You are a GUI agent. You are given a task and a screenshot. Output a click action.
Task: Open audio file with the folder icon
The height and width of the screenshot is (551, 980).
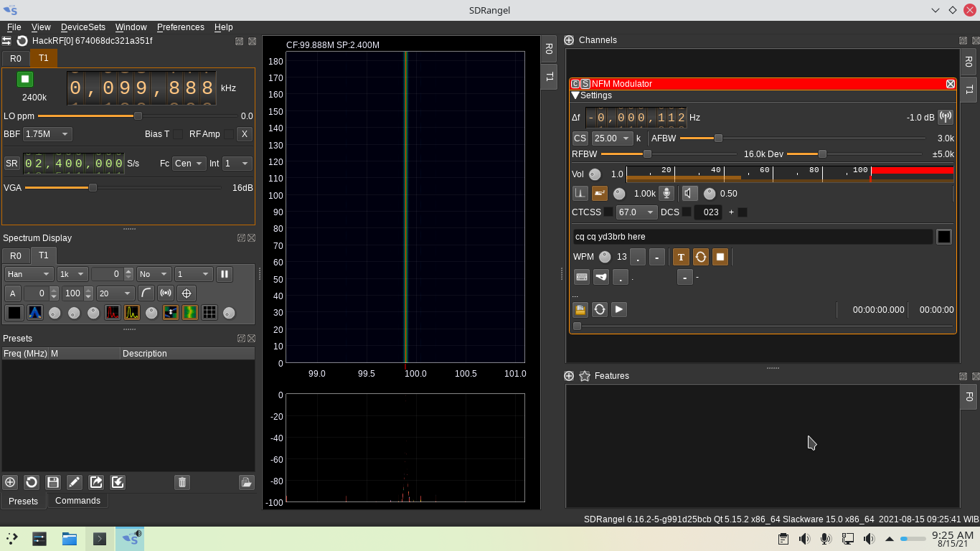pyautogui.click(x=580, y=309)
